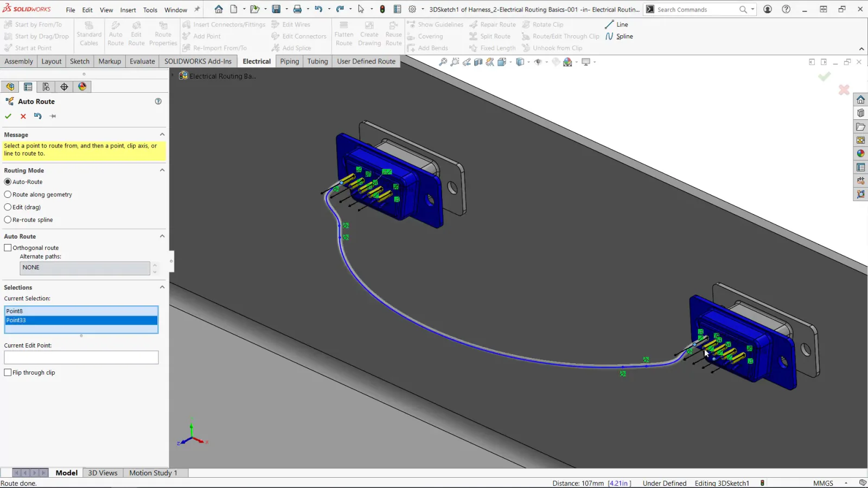Open the ConfigurationManager tab icon
The image size is (868, 488).
pyautogui.click(x=46, y=87)
